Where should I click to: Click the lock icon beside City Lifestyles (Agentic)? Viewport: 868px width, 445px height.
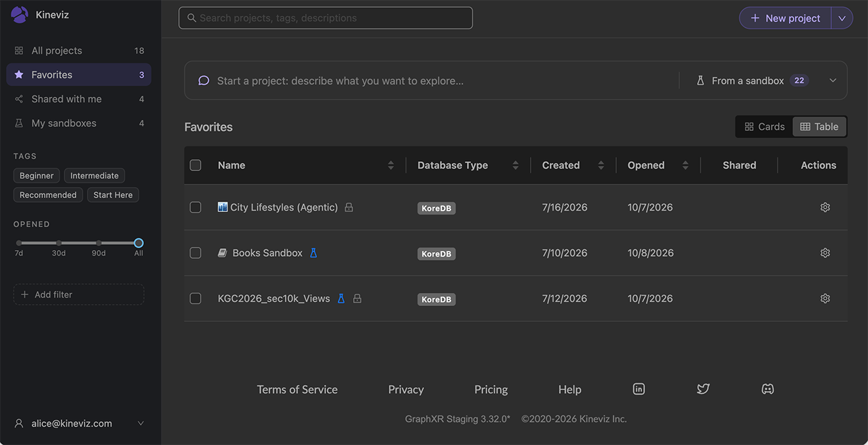349,207
